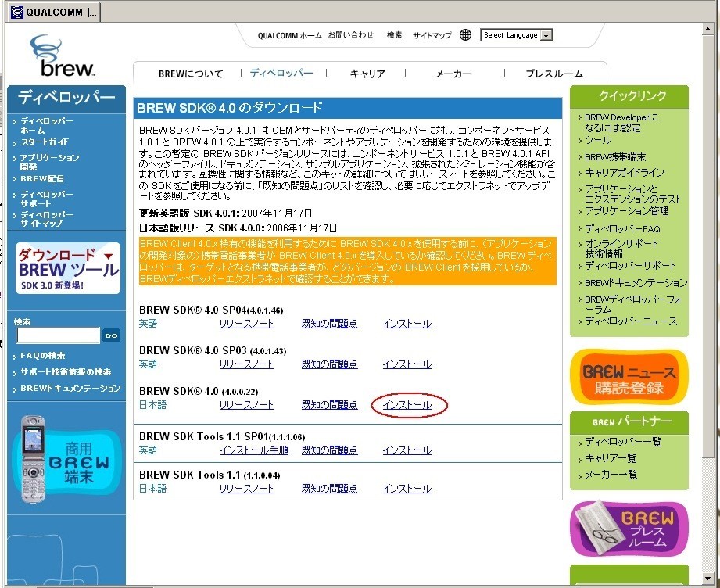The image size is (720, 588).
Task: Open アプリケーション管理 quick link
Action: point(626,211)
